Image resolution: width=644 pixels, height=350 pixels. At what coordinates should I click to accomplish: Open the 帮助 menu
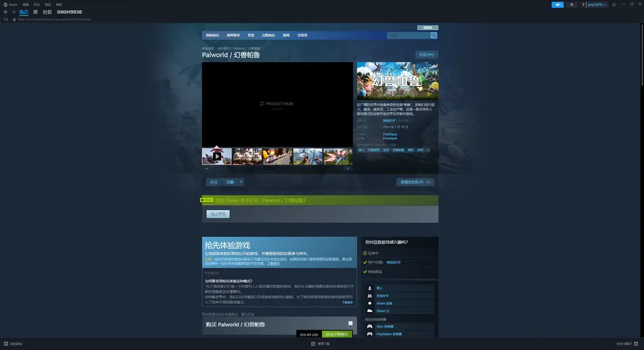(58, 5)
